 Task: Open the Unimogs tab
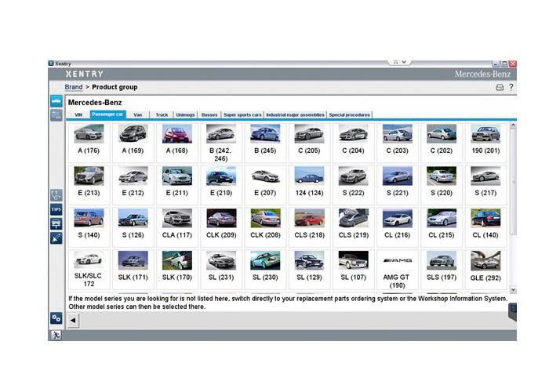tap(185, 114)
